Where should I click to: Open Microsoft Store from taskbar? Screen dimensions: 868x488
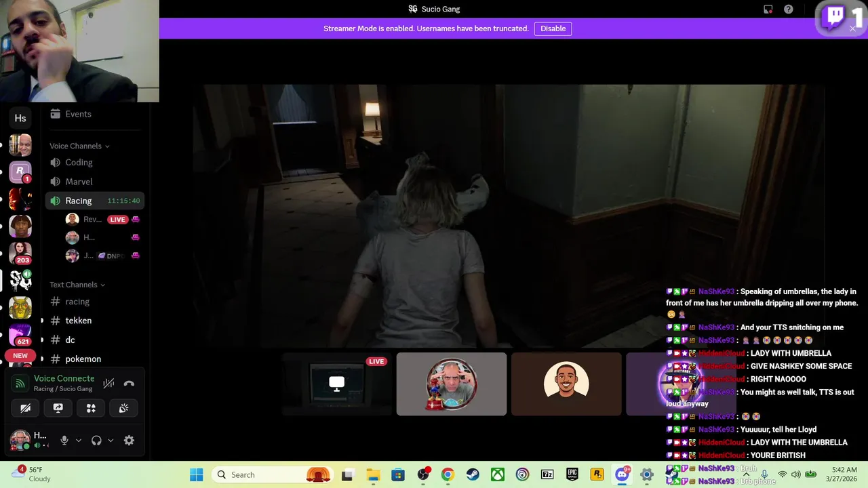[x=398, y=474]
